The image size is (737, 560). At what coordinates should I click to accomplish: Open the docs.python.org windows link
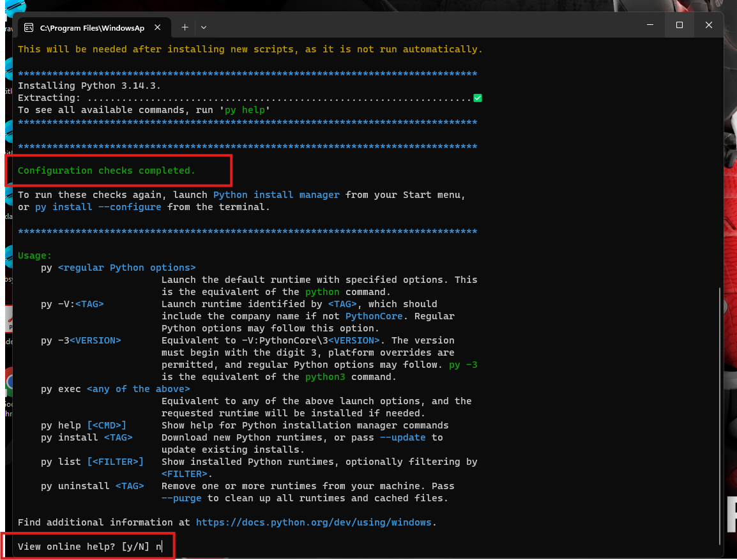(x=314, y=522)
